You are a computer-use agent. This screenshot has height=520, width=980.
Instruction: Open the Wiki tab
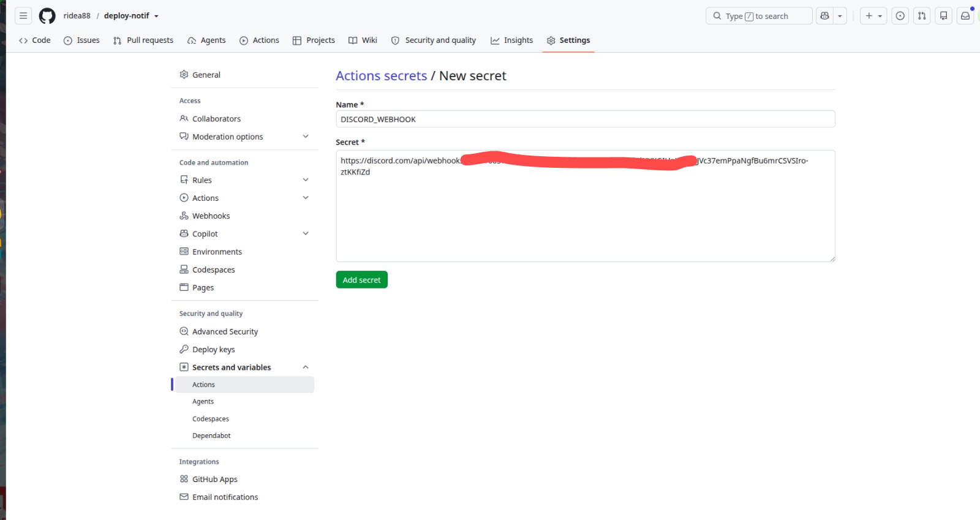coord(363,40)
